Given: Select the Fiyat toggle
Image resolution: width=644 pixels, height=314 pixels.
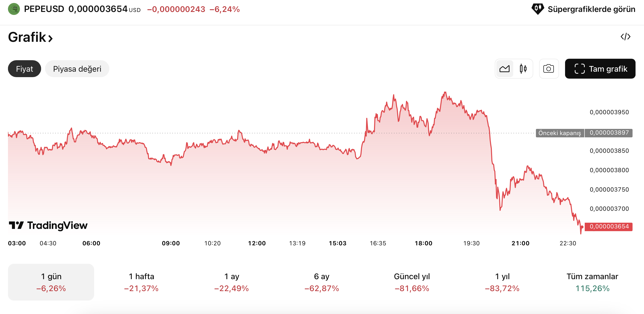Looking at the screenshot, I should point(24,69).
